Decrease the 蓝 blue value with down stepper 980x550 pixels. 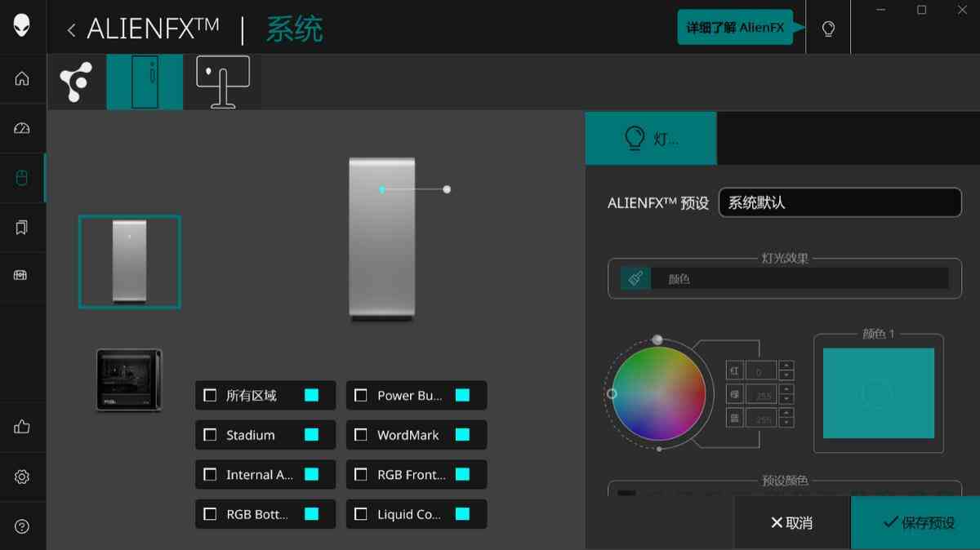pos(787,421)
